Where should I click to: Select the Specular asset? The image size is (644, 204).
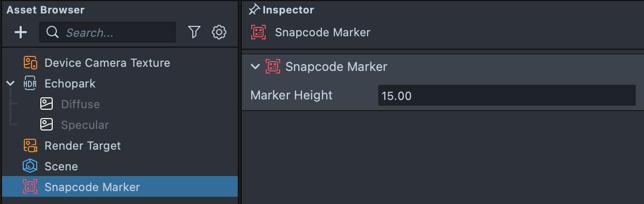click(119, 125)
